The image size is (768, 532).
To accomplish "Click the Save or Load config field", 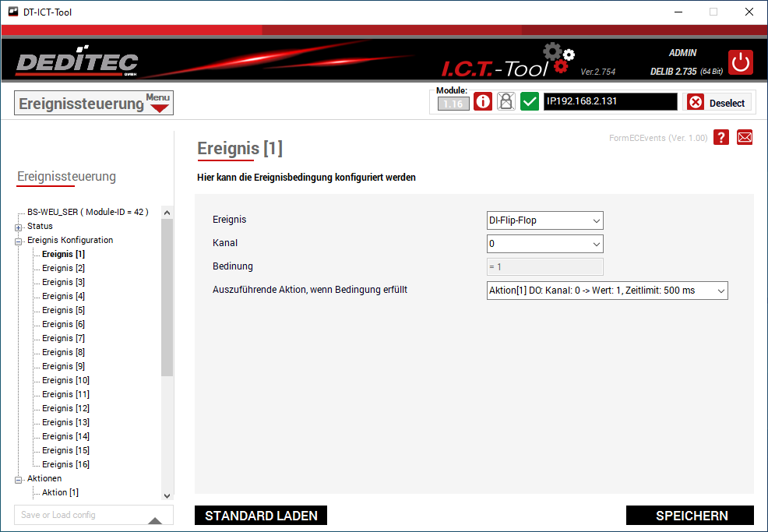I will (76, 515).
